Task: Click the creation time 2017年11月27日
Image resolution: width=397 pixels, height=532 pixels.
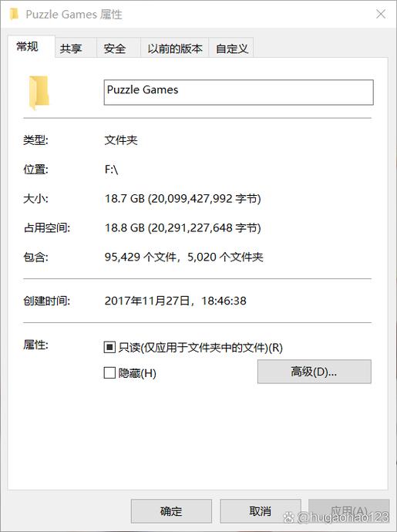Action: (176, 301)
